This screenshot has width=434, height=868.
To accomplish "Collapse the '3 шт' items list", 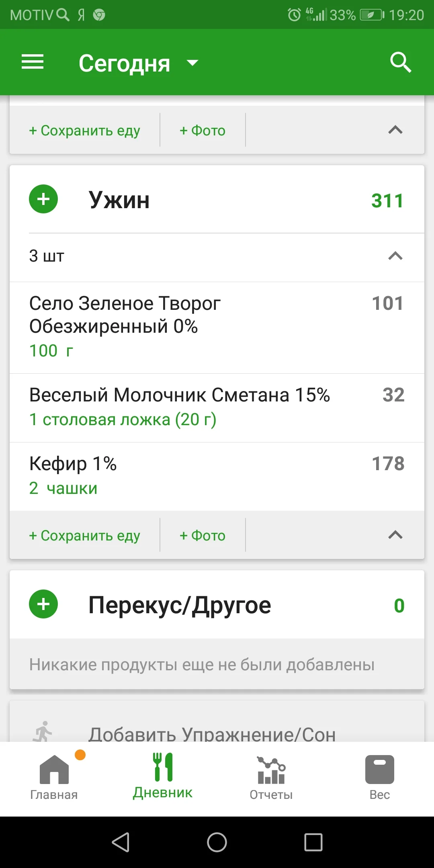I will coord(395,256).
